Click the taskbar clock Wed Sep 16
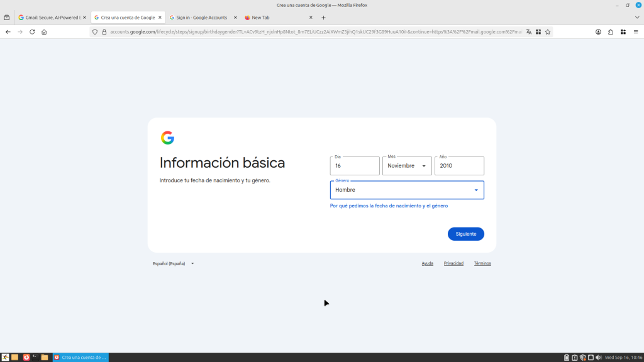The image size is (644, 362). pyautogui.click(x=623, y=358)
